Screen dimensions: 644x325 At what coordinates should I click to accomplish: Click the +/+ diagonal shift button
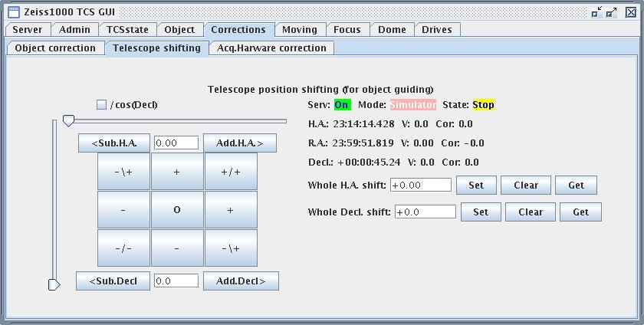231,172
